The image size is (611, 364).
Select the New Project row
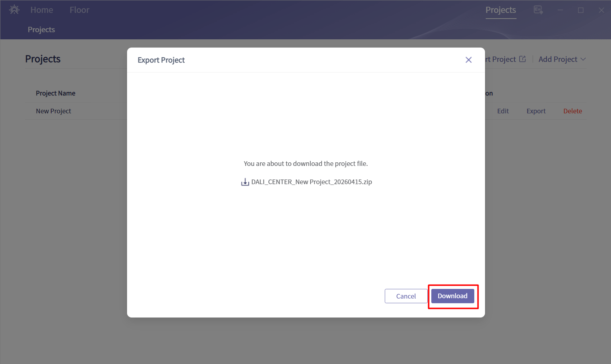[x=53, y=111]
